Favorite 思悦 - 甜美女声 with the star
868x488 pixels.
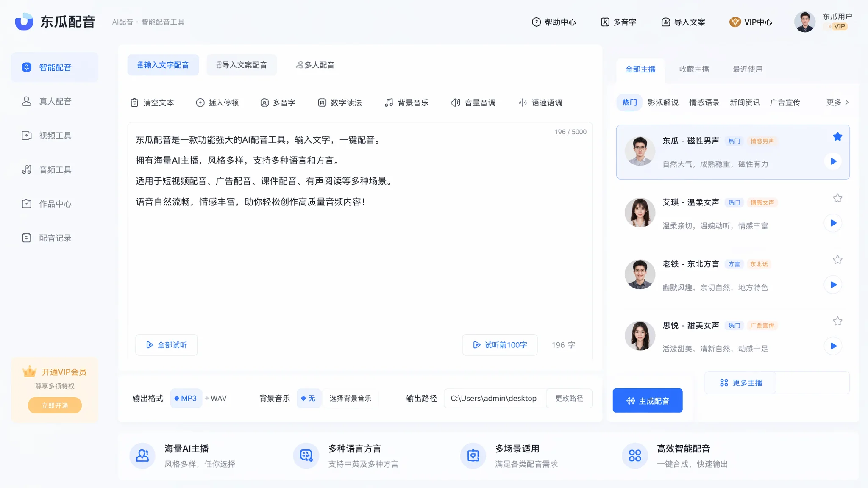[837, 321]
